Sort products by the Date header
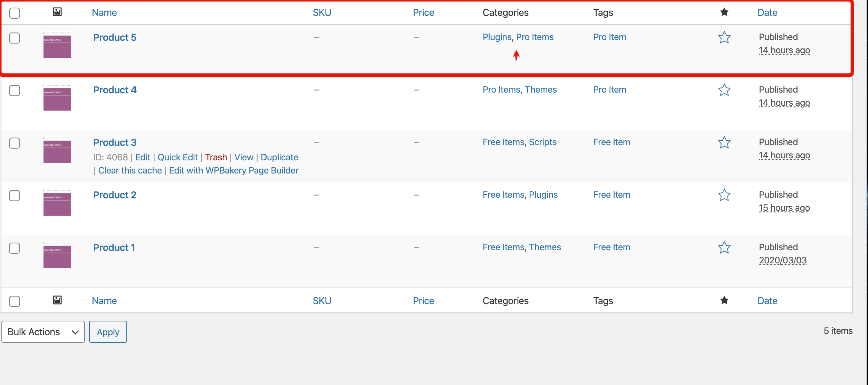This screenshot has height=385, width=868. point(767,13)
